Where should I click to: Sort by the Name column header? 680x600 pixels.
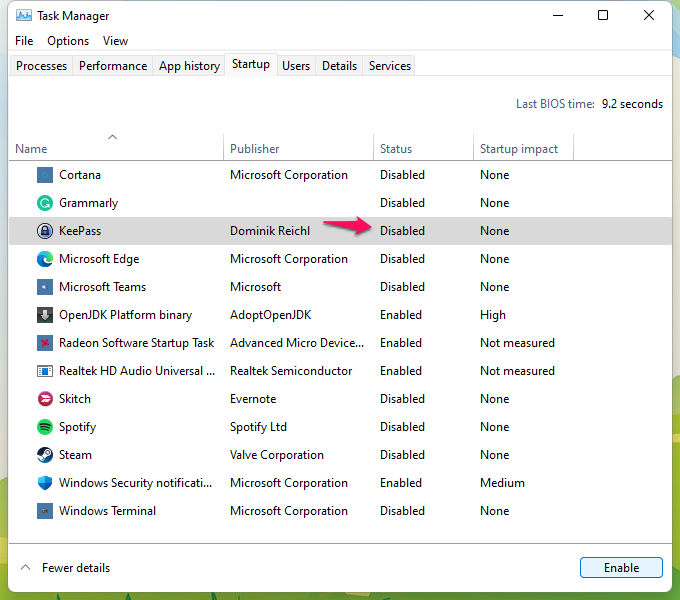coord(31,149)
